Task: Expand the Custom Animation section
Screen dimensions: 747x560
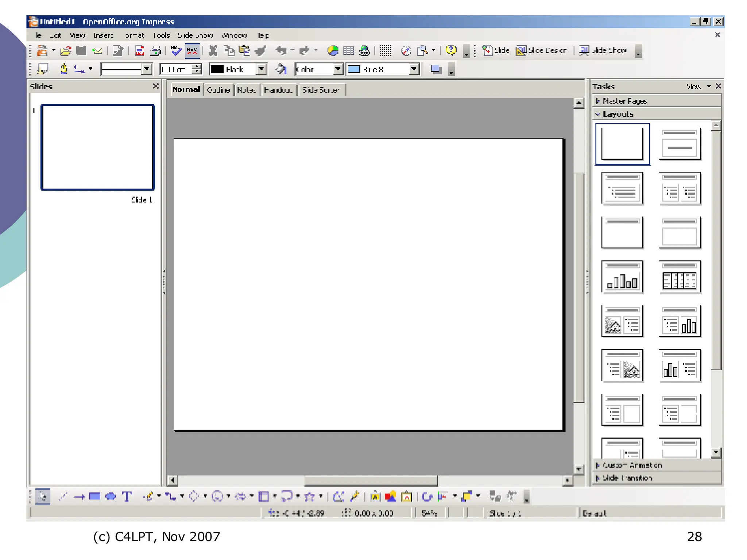Action: tap(632, 465)
